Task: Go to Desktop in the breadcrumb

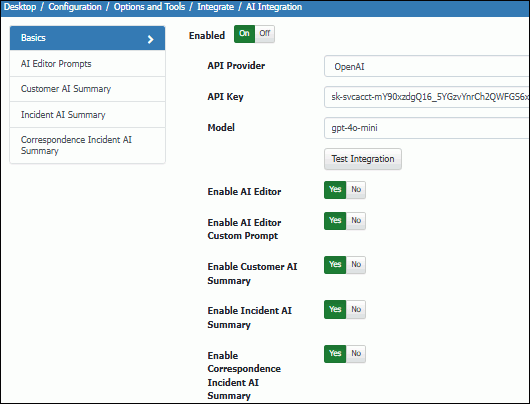Action: [x=20, y=7]
